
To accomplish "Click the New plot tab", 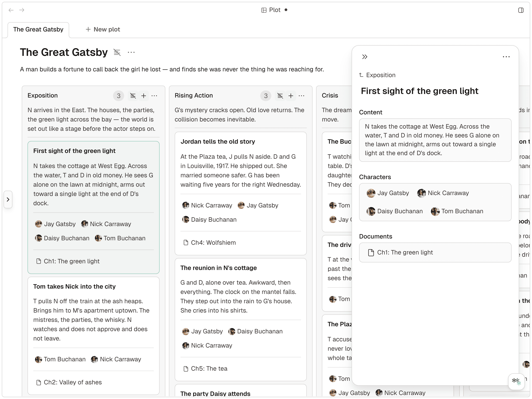I will coord(103,30).
